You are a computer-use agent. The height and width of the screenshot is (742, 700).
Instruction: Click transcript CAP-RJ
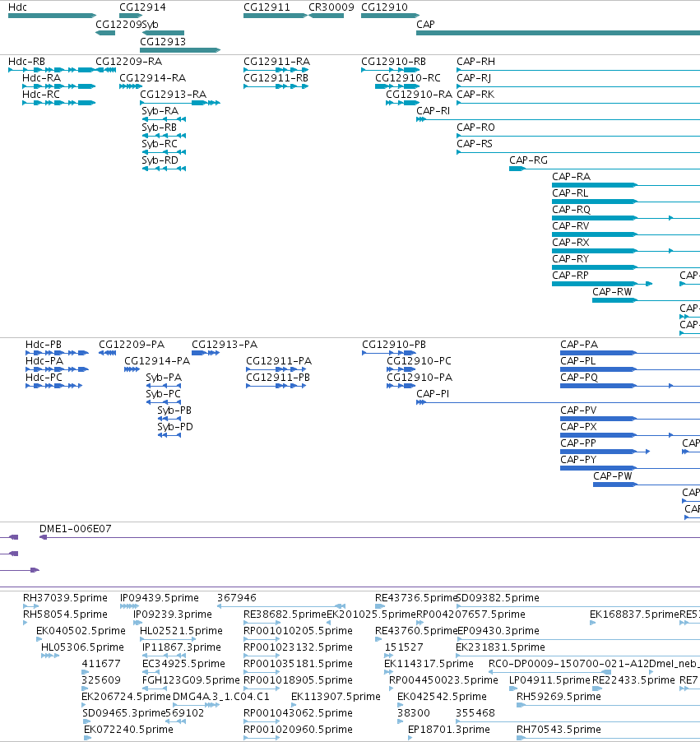coord(578,86)
